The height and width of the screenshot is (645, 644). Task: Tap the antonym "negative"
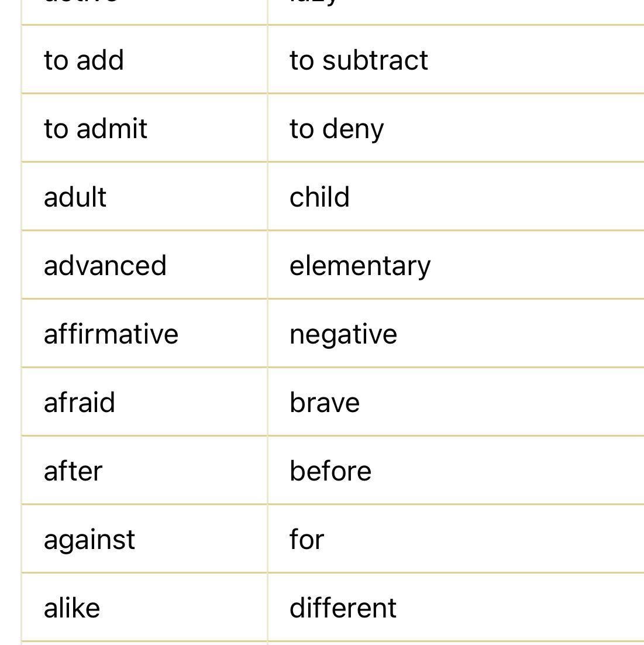(x=343, y=334)
